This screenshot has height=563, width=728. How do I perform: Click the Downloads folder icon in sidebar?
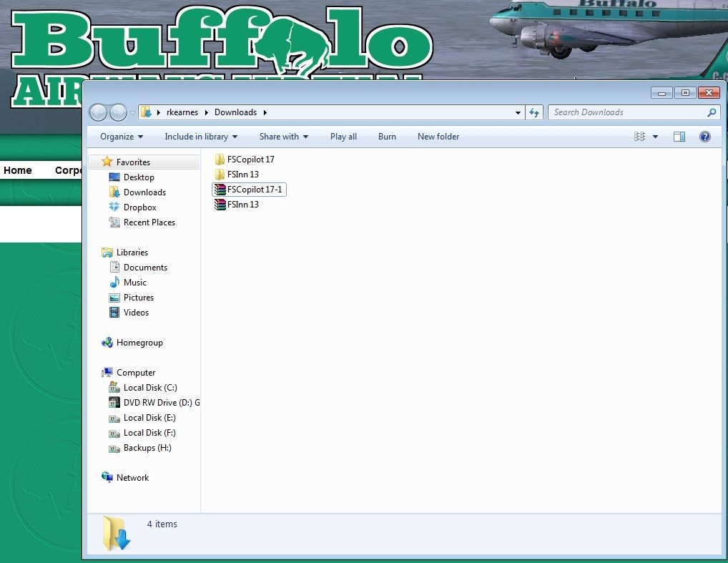point(114,192)
